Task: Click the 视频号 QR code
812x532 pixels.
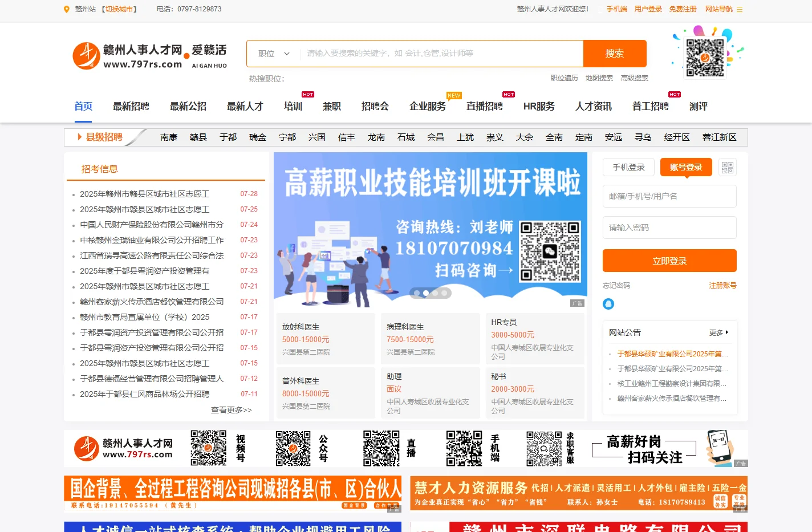Action: (208, 448)
